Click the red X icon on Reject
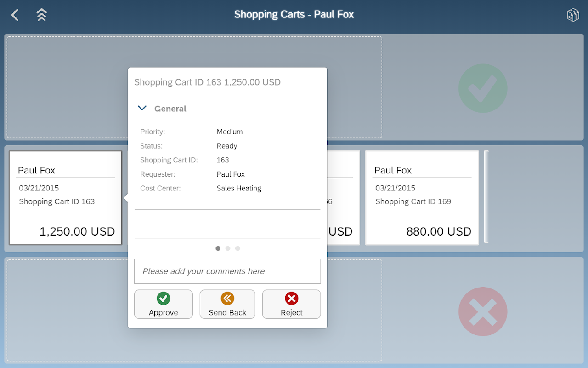The height and width of the screenshot is (368, 588). 291,299
